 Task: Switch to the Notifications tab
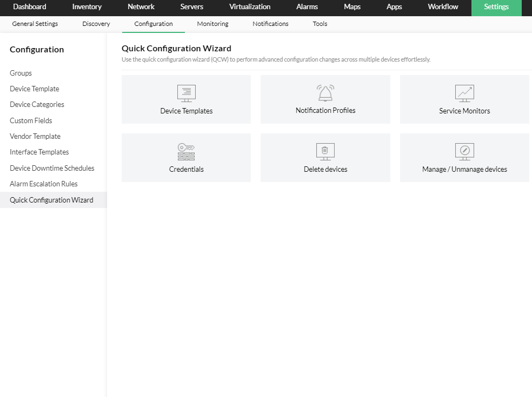coord(270,24)
